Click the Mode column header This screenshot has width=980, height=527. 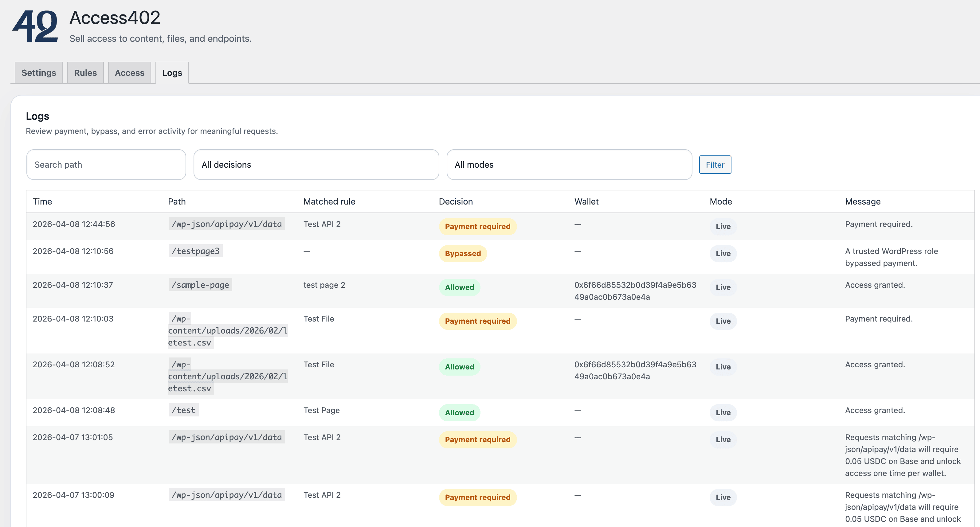(720, 201)
